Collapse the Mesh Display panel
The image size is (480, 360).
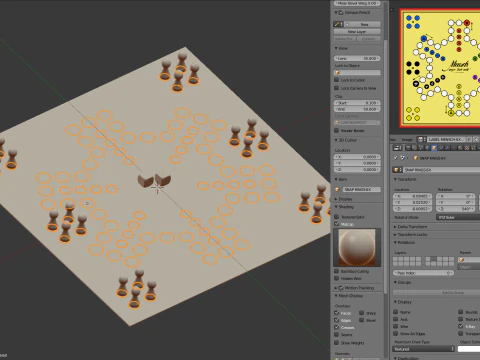336,296
